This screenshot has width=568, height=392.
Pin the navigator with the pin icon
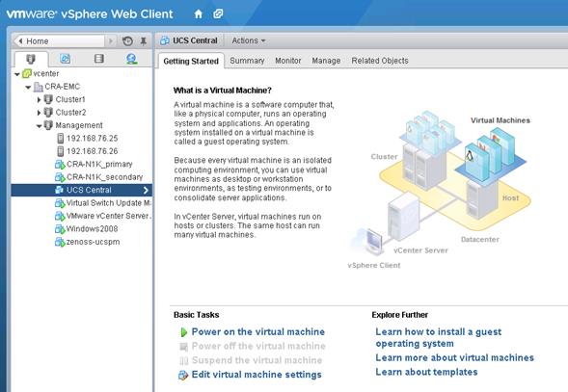pyautogui.click(x=144, y=40)
